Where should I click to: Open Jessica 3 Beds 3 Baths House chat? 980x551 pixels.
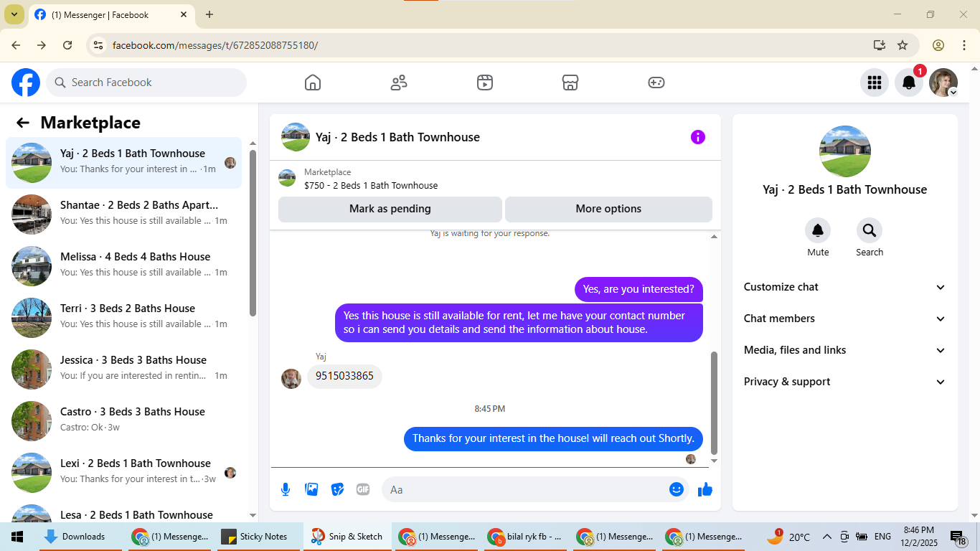[x=123, y=369]
